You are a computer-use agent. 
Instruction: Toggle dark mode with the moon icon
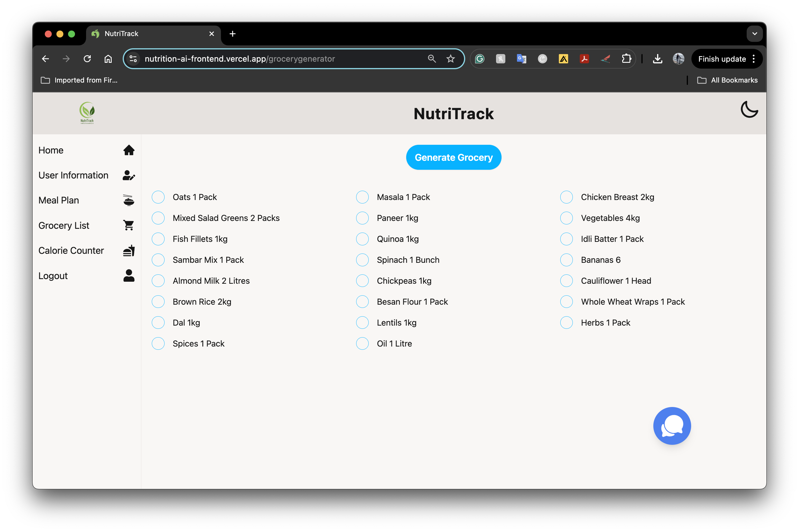[749, 110]
